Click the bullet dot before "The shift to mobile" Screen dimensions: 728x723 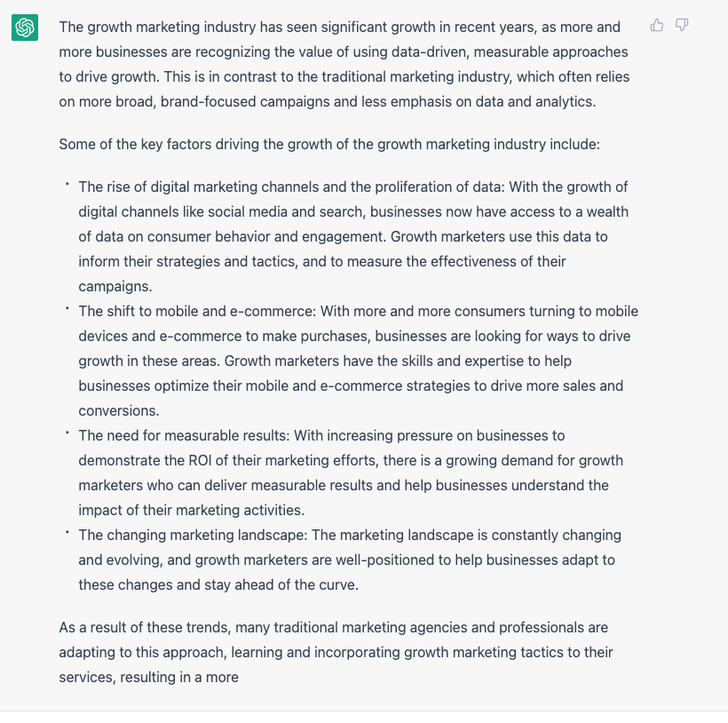(67, 309)
